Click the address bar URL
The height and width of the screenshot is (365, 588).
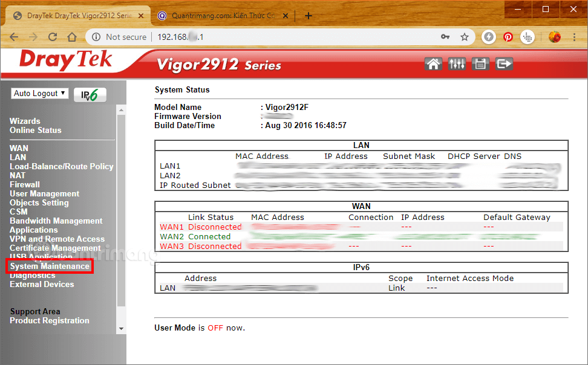pyautogui.click(x=180, y=37)
